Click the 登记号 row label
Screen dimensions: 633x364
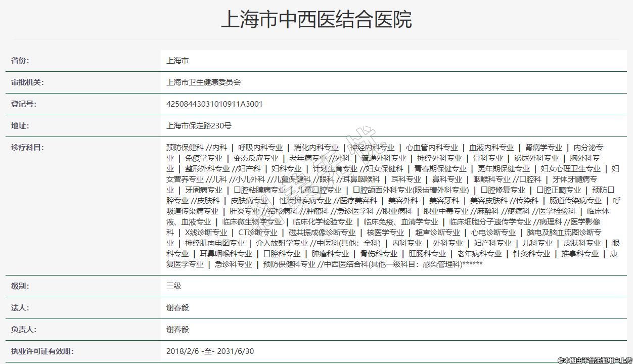pyautogui.click(x=24, y=104)
